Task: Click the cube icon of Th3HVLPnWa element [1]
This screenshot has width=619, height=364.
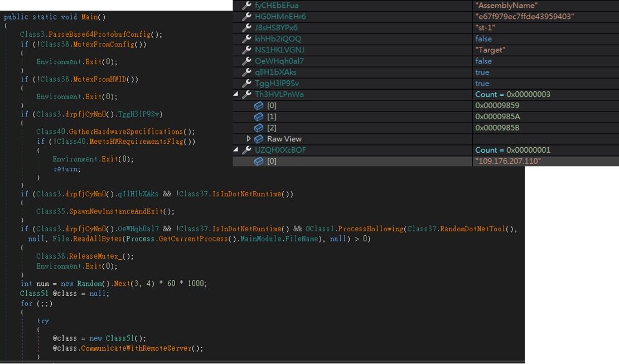Action: 259,117
